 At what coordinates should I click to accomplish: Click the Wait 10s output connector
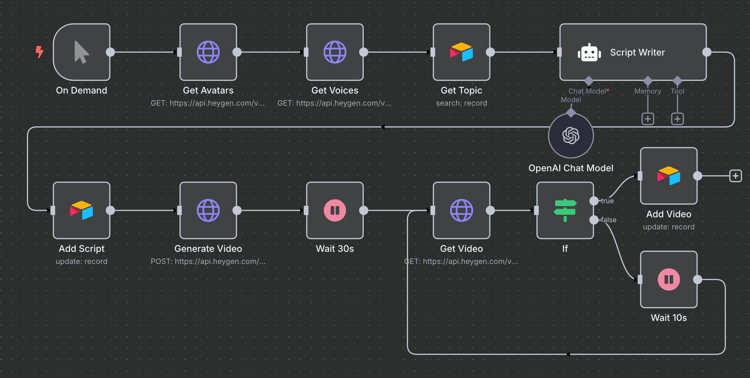tap(697, 279)
